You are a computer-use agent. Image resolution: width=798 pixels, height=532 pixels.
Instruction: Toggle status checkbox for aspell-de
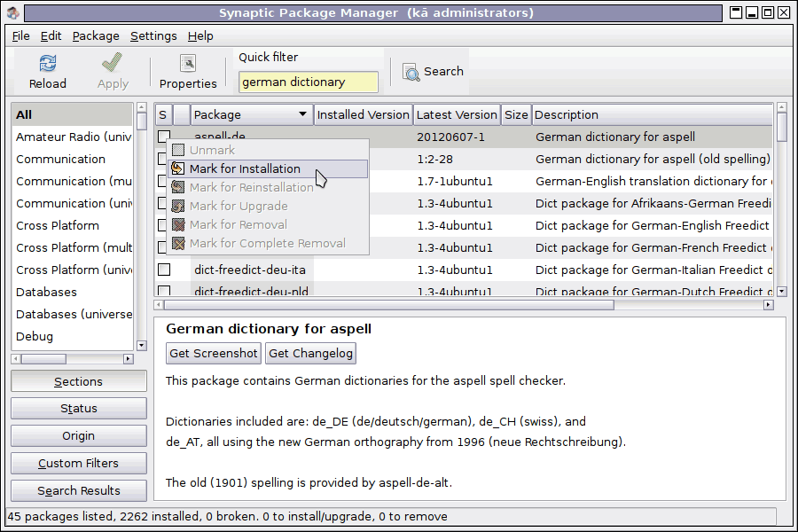164,137
